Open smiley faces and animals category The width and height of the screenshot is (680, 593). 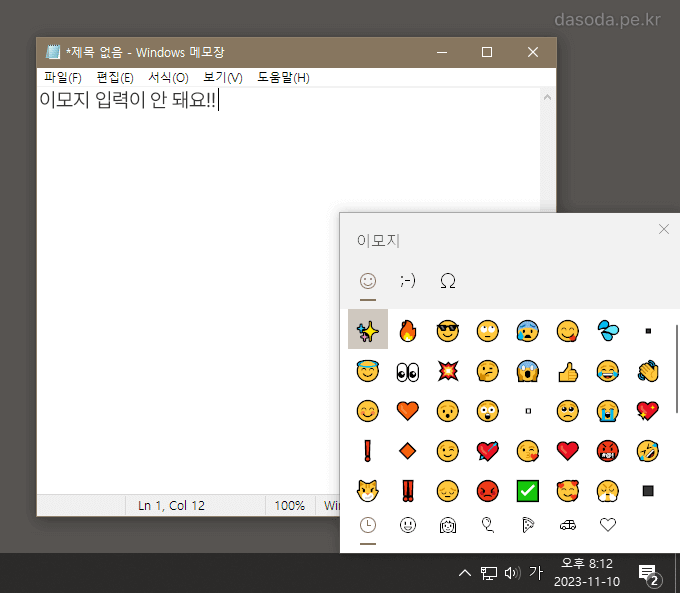[408, 525]
